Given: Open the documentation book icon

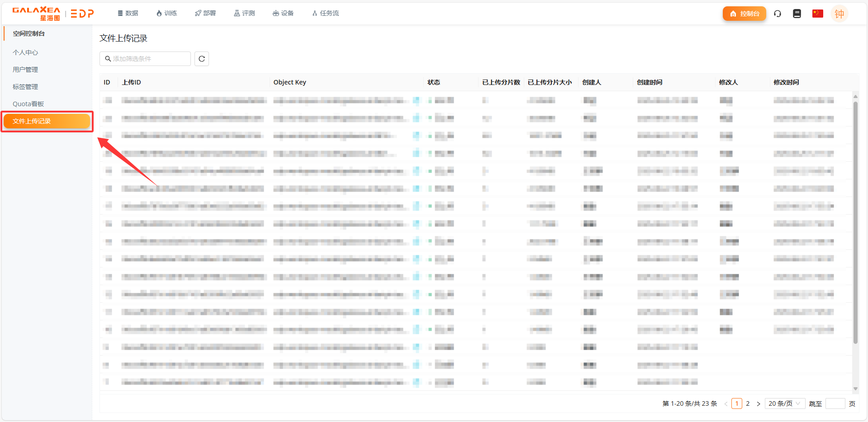Looking at the screenshot, I should (x=797, y=14).
